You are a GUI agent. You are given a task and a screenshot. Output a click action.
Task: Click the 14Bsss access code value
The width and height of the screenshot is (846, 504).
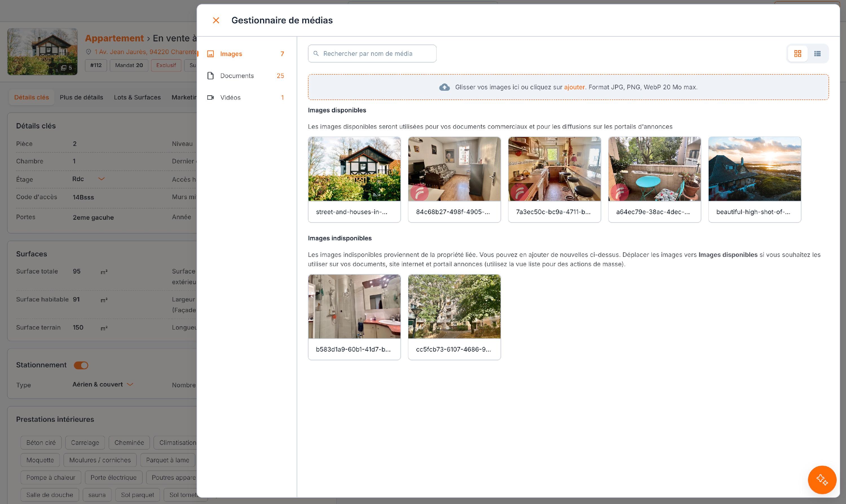(x=83, y=197)
